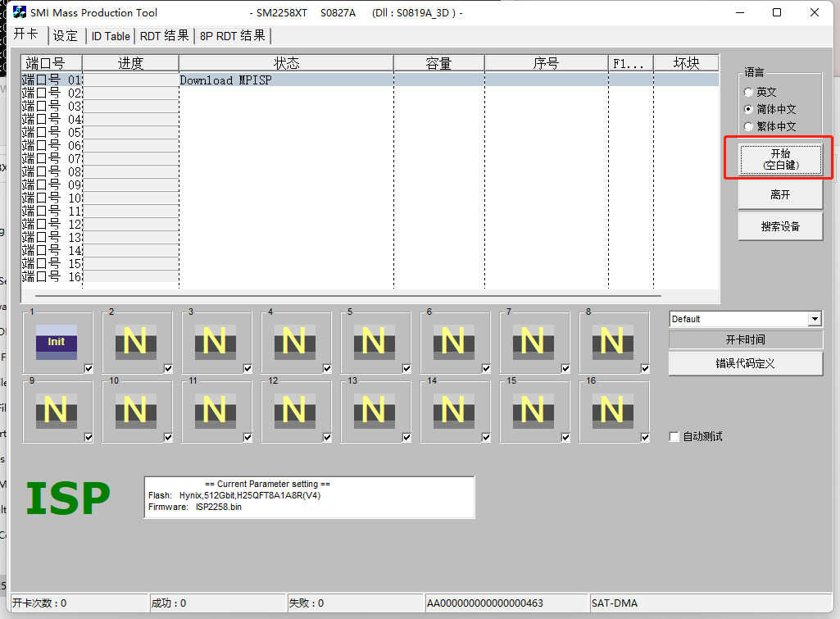Viewport: 840px width, 619px height.
Task: Switch to the 设定 tab
Action: 66,36
